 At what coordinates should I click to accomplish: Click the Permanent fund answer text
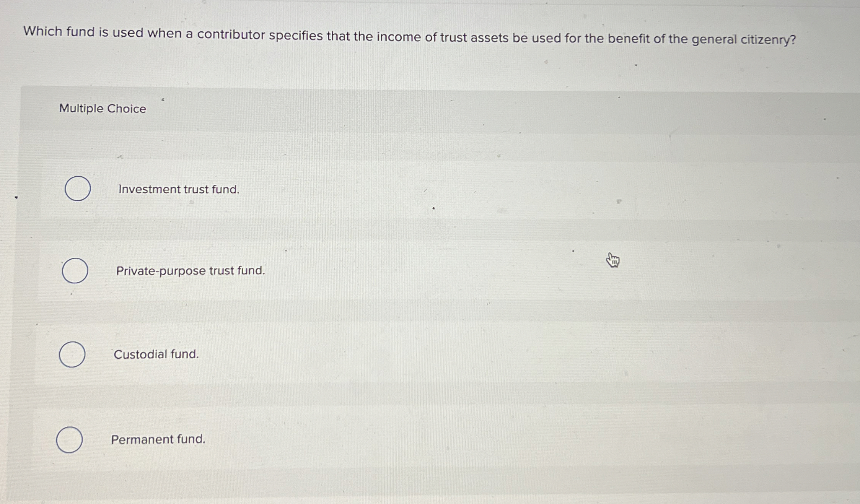tap(158, 439)
